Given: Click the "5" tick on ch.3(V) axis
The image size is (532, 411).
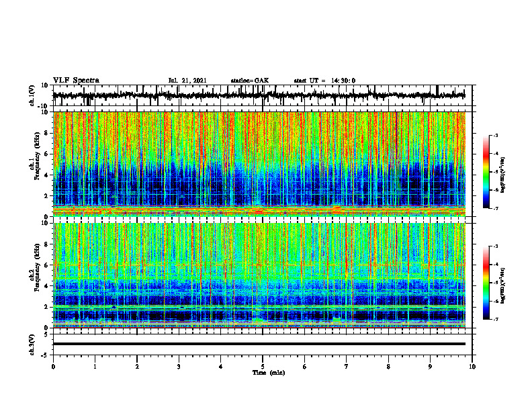Looking at the screenshot, I should click(46, 334).
